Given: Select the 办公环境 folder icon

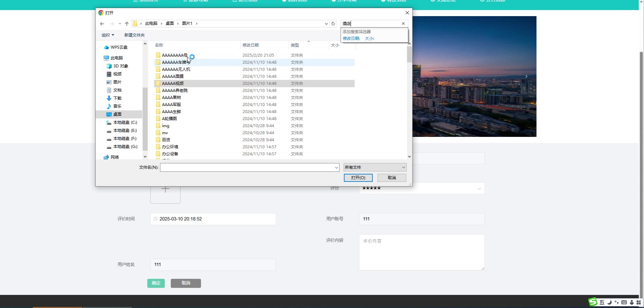Looking at the screenshot, I should 158,147.
